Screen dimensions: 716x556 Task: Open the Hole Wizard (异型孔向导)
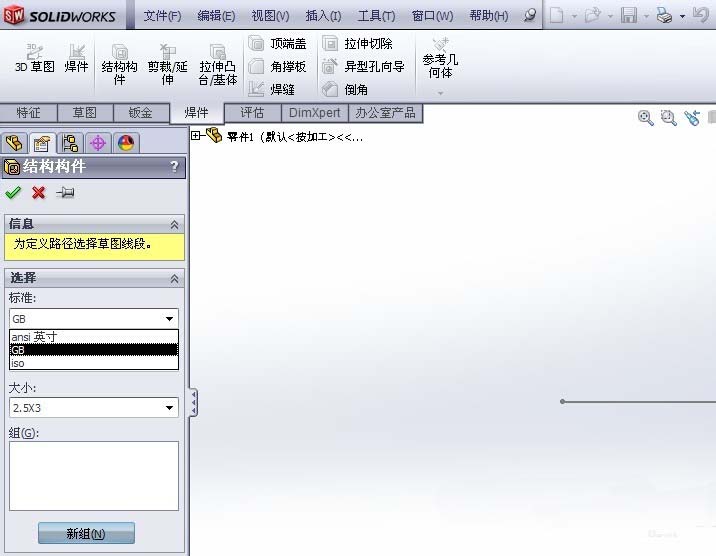[363, 67]
